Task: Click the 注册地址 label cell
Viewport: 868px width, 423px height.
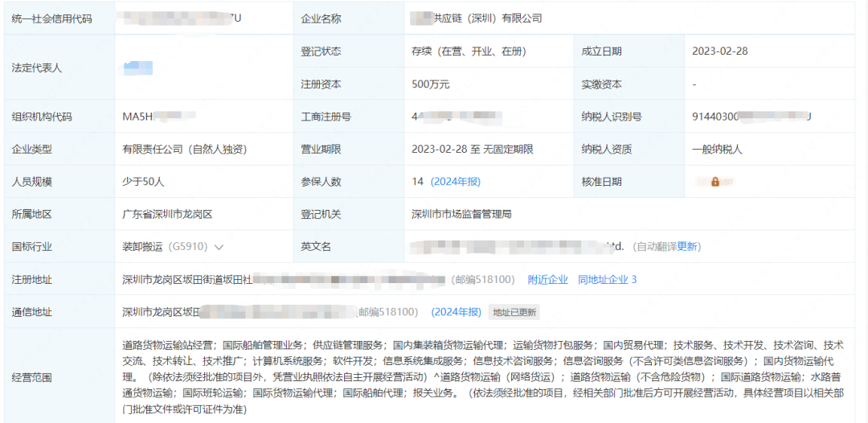Action: pos(59,280)
